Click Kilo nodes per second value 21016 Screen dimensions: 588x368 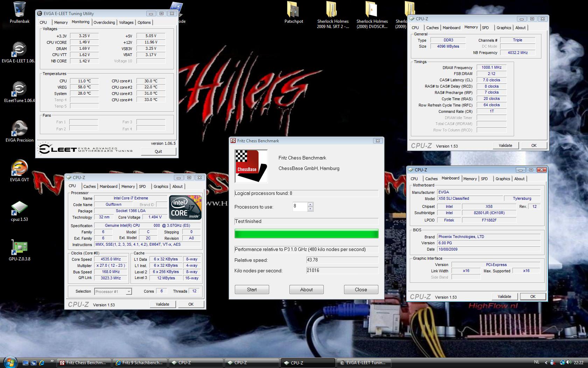342,271
